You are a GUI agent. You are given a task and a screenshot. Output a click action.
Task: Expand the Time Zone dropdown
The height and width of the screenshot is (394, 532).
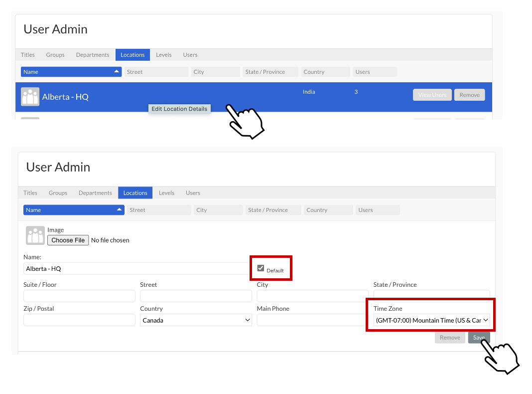point(431,320)
